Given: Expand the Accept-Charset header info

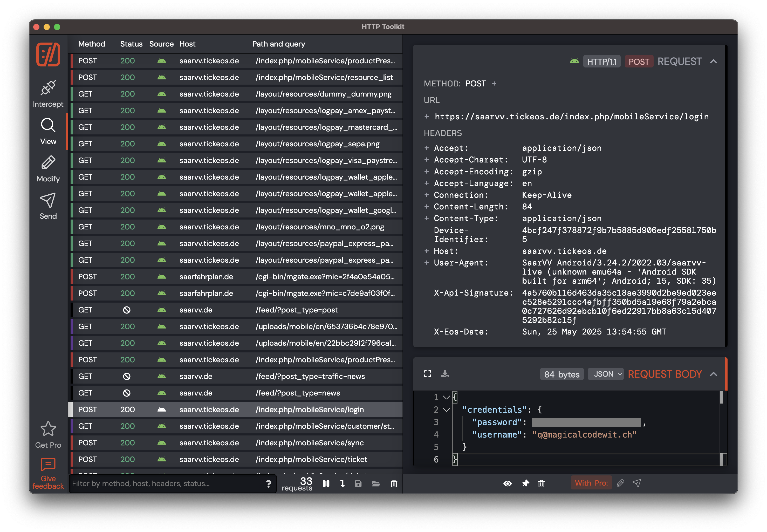Looking at the screenshot, I should coord(427,160).
